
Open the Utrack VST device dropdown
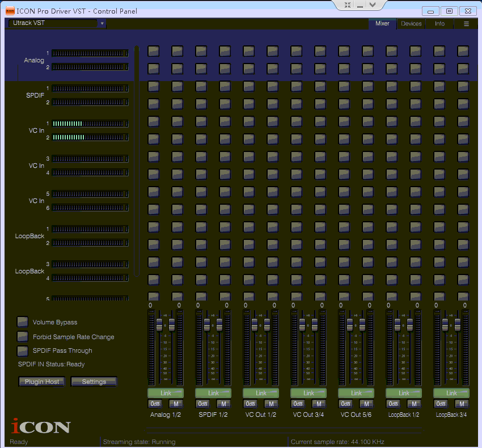coord(57,23)
